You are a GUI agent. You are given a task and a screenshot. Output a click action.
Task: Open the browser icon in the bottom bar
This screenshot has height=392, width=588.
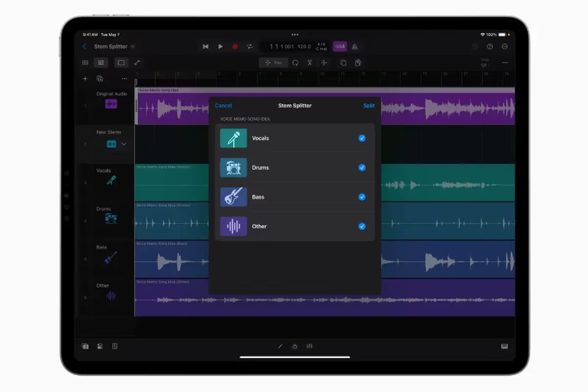[x=85, y=346]
